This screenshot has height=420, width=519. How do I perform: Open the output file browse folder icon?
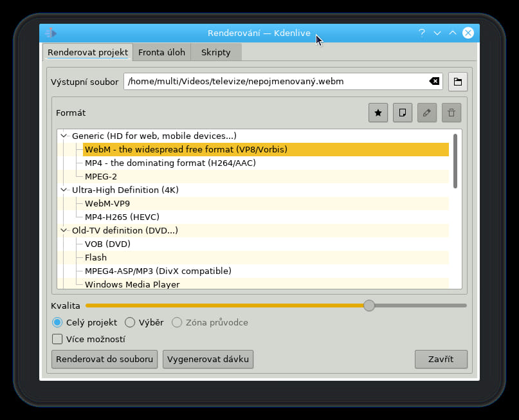(x=458, y=82)
